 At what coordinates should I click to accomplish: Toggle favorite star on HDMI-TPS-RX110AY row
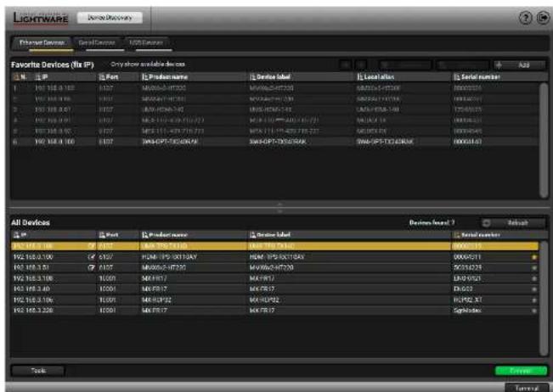(x=534, y=257)
